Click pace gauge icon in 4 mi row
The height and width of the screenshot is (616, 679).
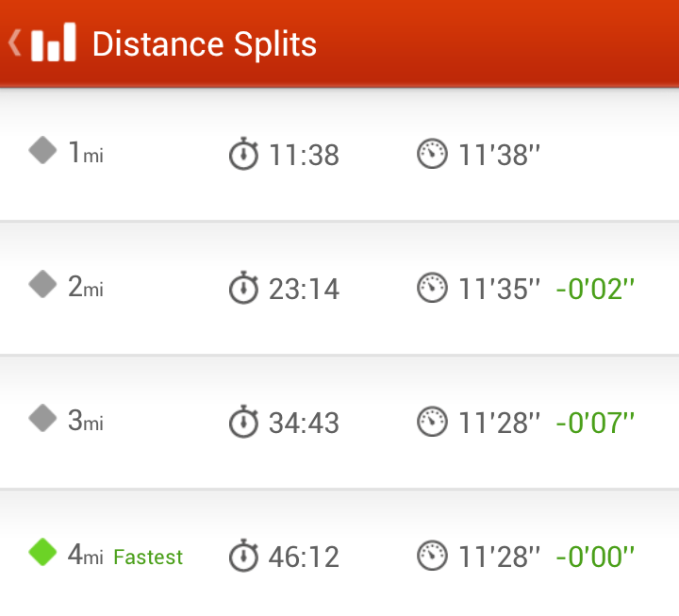(432, 556)
